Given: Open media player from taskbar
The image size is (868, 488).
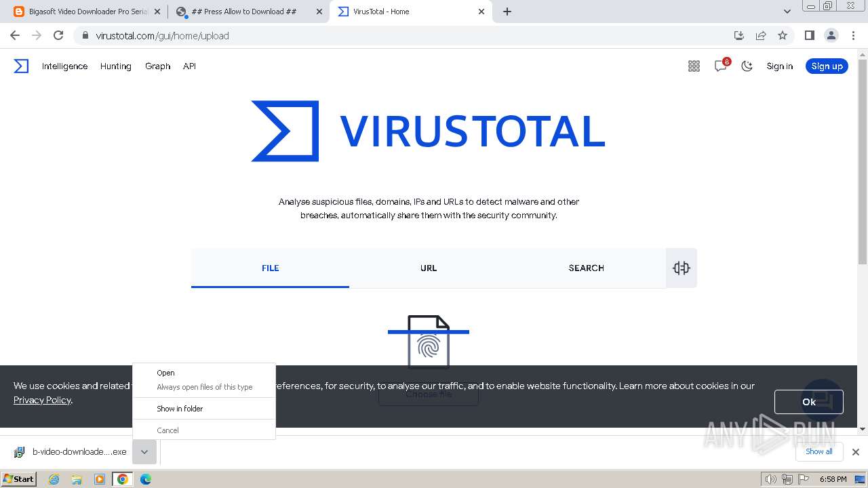Looking at the screenshot, I should (x=99, y=479).
